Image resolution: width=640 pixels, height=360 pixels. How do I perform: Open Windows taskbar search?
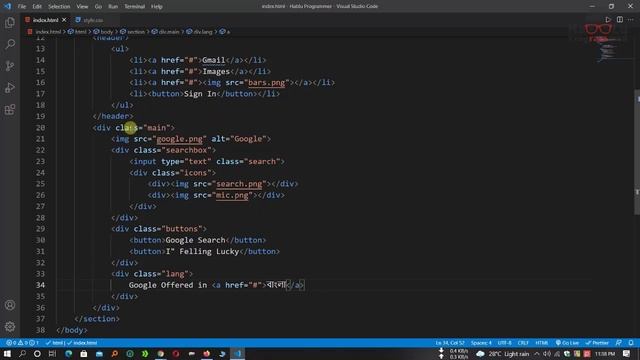tap(22, 353)
